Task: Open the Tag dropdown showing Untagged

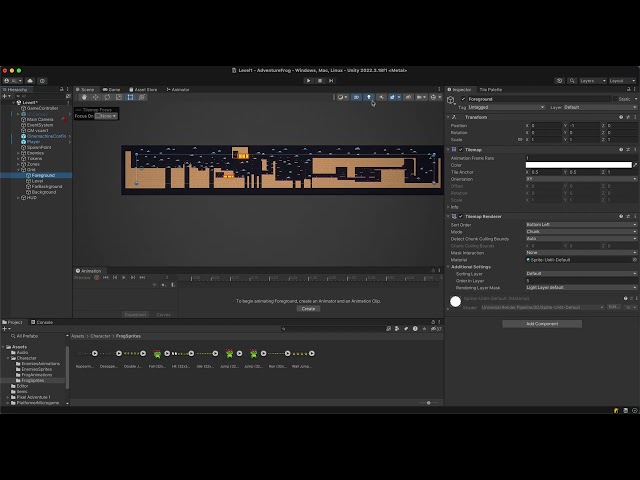Action: click(506, 107)
